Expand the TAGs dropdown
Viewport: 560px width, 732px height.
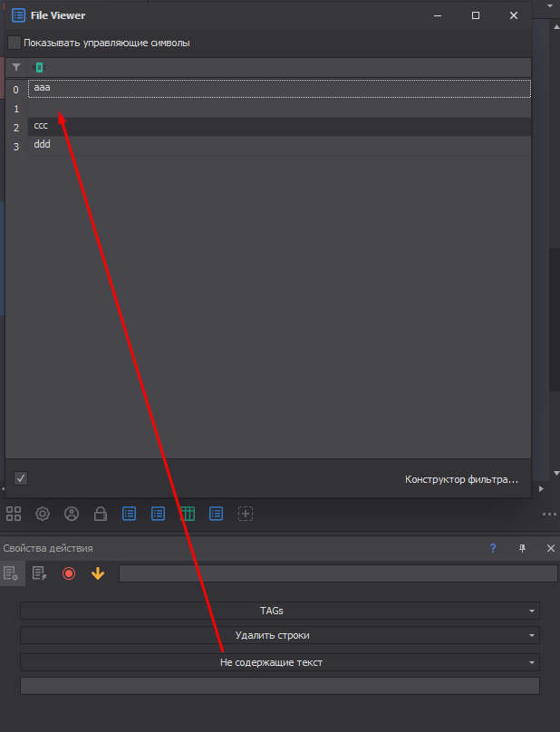[280, 611]
